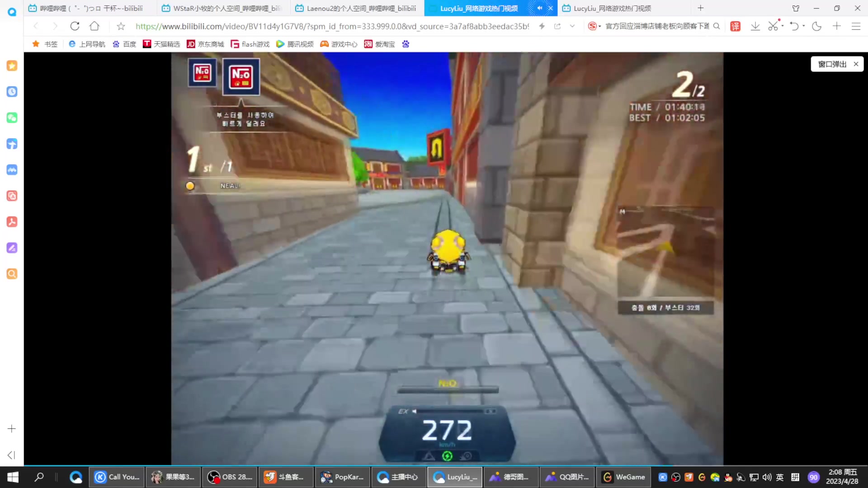Open the browser hamburger menu
868x488 pixels.
click(x=856, y=26)
